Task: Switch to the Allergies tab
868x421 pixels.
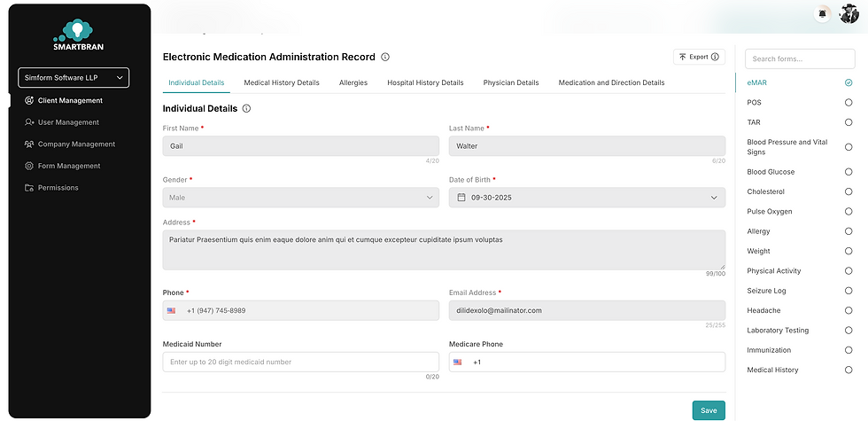Action: tap(353, 82)
